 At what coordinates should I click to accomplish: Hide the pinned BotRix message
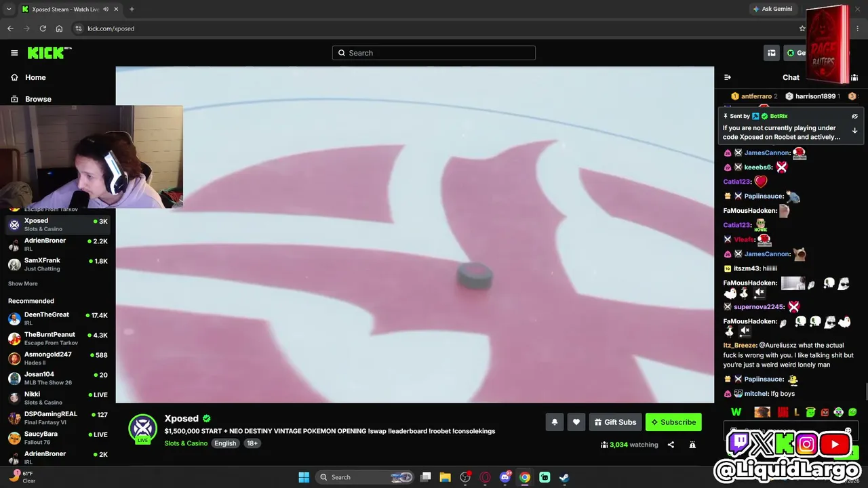click(x=854, y=116)
